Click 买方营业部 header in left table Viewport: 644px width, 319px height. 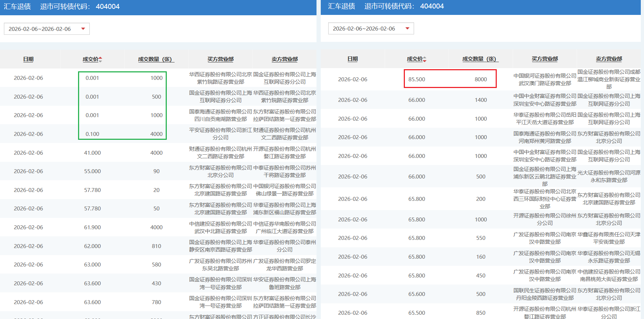(220, 59)
